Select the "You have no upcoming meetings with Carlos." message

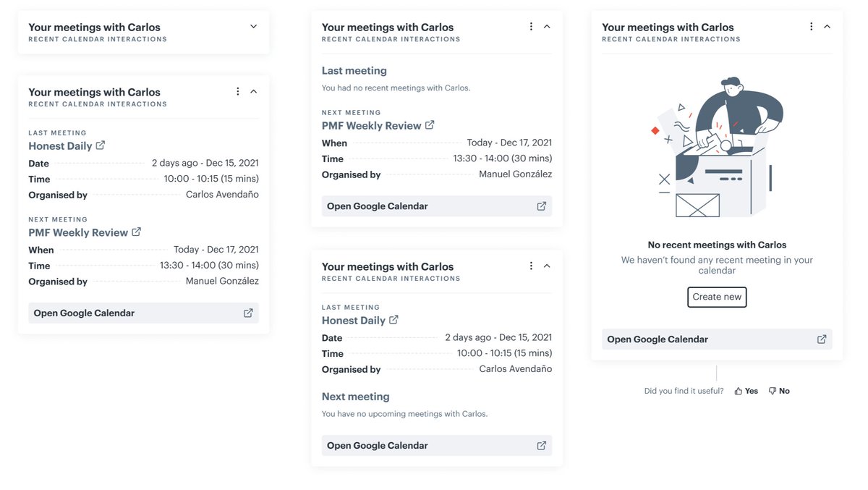[405, 414]
